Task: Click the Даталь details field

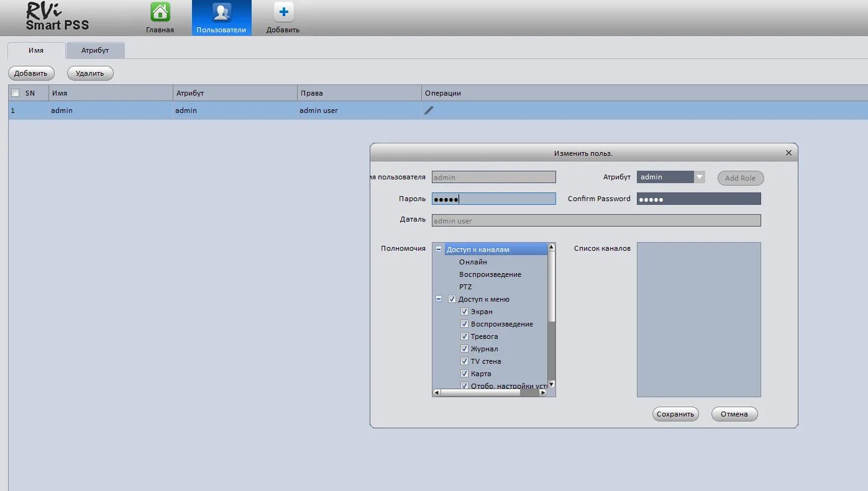Action: [596, 220]
